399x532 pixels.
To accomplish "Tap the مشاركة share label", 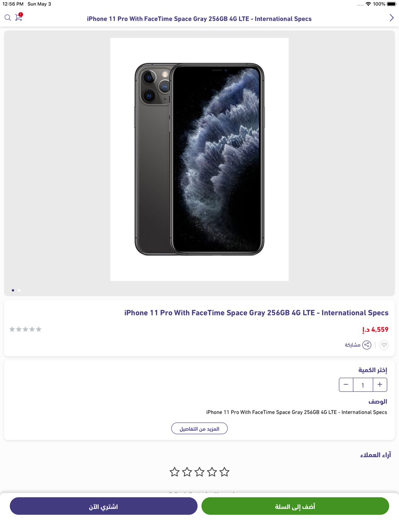I will (x=352, y=345).
